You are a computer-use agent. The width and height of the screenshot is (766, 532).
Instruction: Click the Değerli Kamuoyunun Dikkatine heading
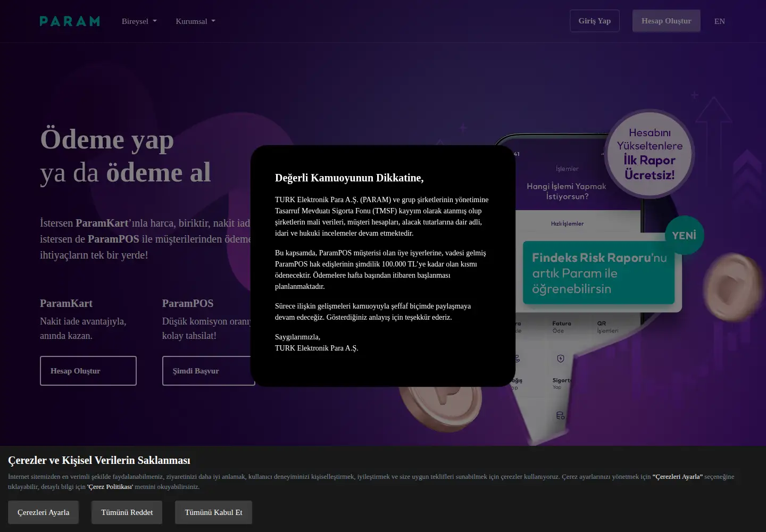click(x=349, y=178)
